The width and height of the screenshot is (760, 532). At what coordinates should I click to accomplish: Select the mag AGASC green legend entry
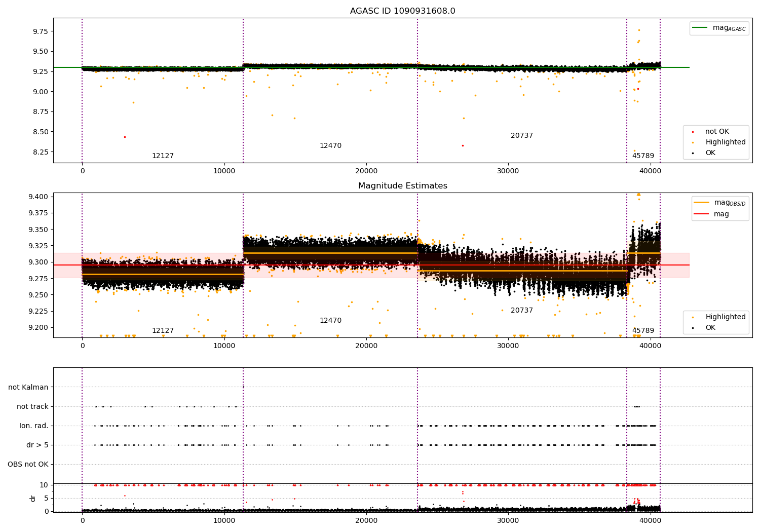pos(719,28)
